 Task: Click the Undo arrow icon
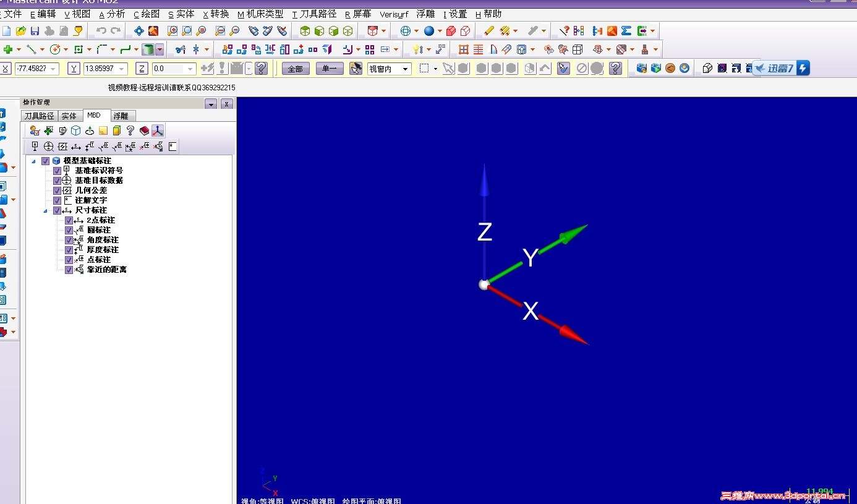click(x=101, y=30)
